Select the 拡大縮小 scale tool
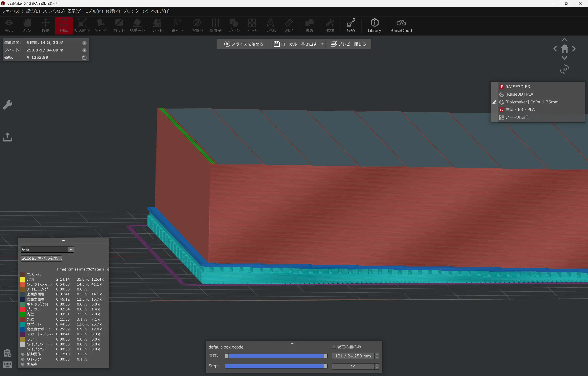Image resolution: width=588 pixels, height=376 pixels. point(82,26)
